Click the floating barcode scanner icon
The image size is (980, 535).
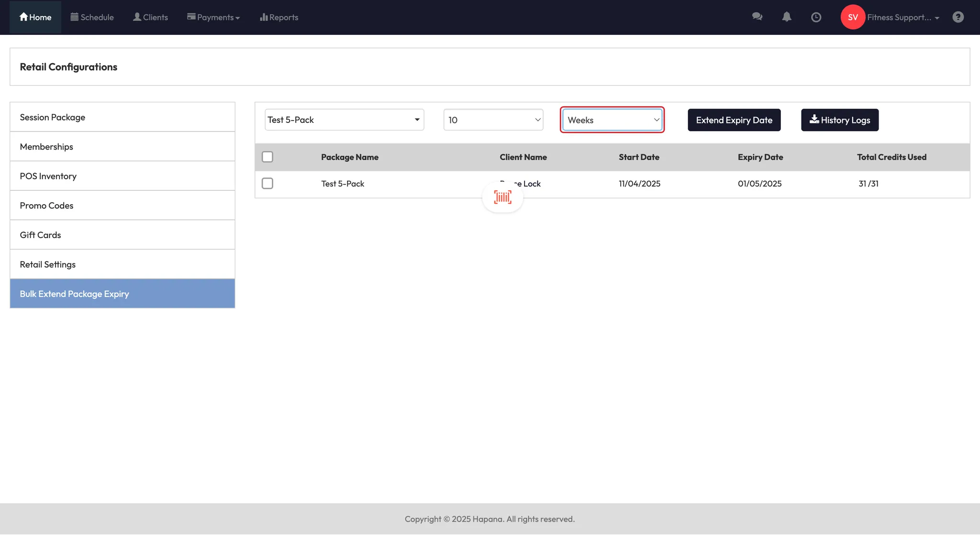502,197
